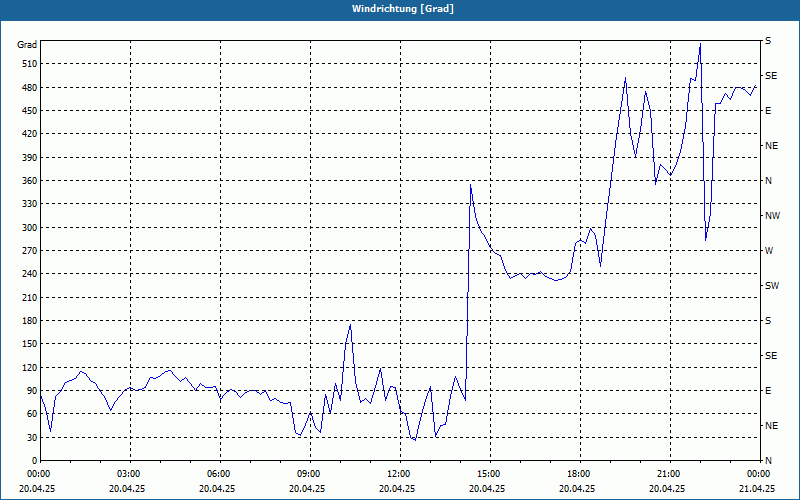Pick the 390 axis tick label

point(28,157)
